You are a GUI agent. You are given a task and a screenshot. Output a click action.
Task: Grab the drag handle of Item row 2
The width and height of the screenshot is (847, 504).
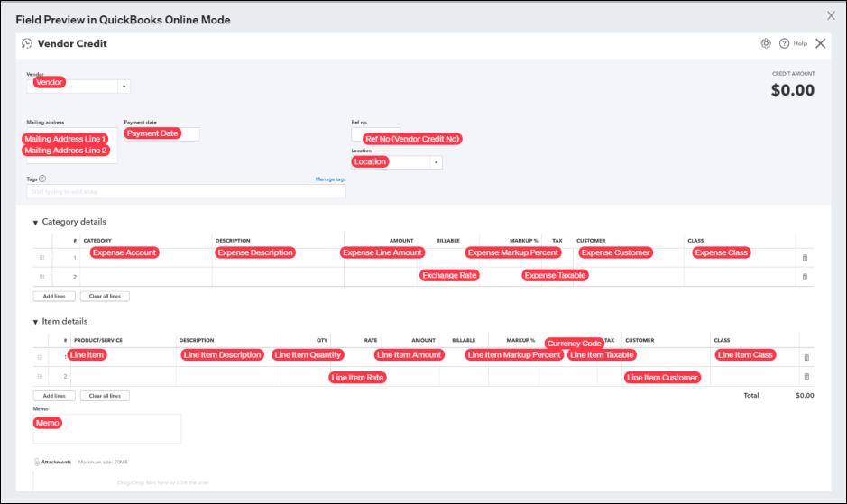40,376
